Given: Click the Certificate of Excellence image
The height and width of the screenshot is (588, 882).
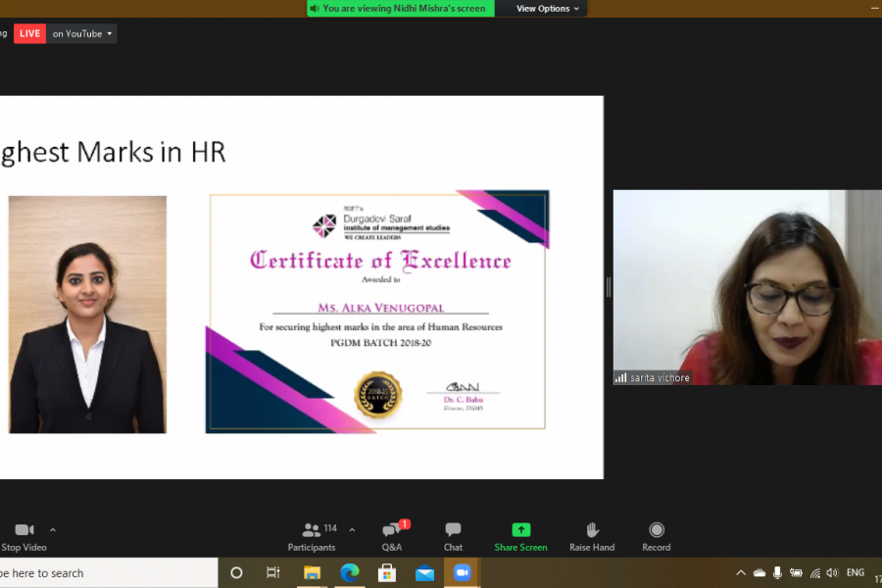Looking at the screenshot, I should point(377,312).
